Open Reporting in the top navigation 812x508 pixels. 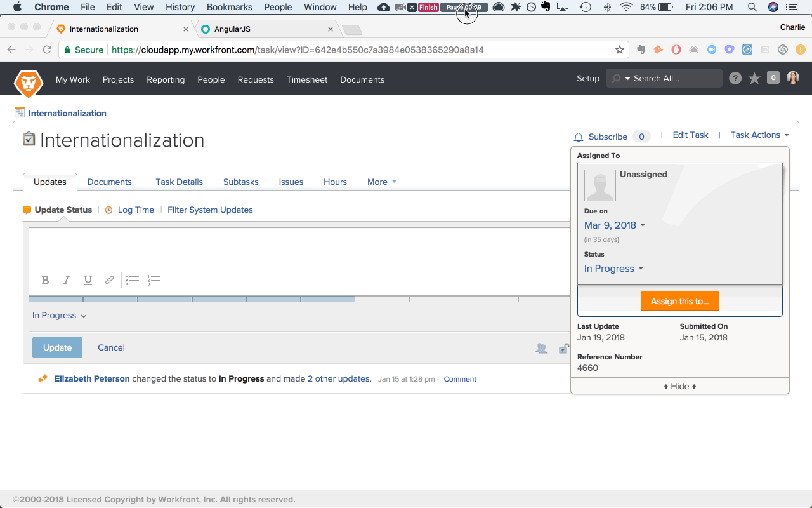tap(166, 79)
